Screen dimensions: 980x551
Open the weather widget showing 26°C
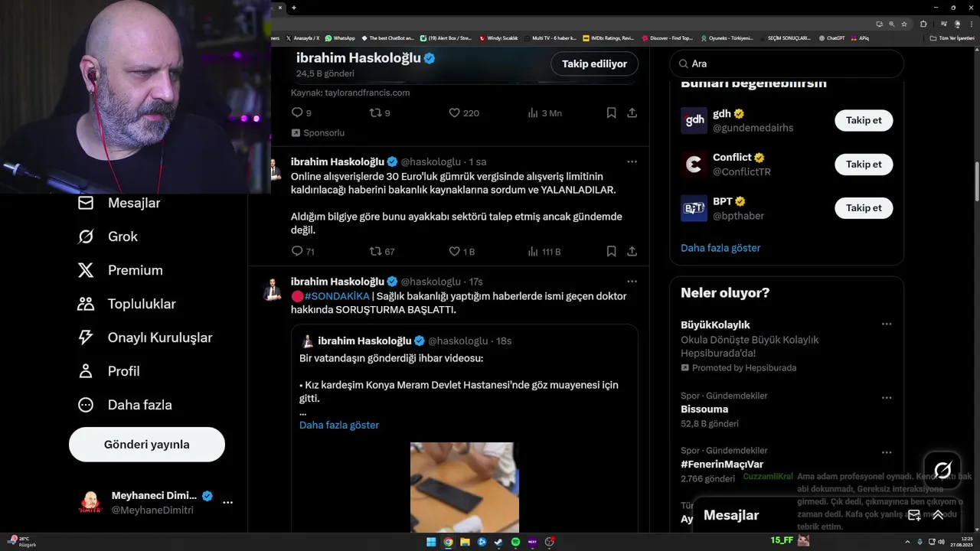tap(21, 542)
